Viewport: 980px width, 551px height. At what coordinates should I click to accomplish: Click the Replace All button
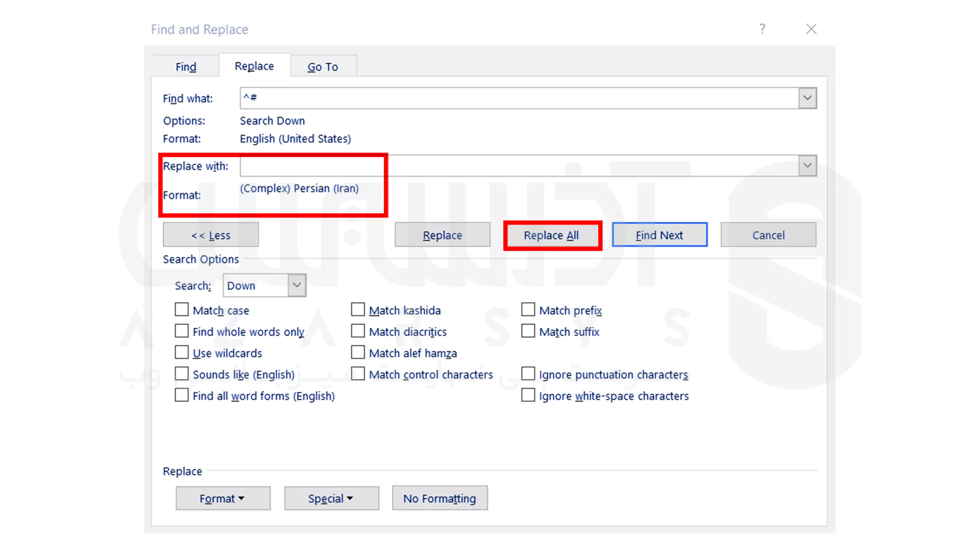551,235
